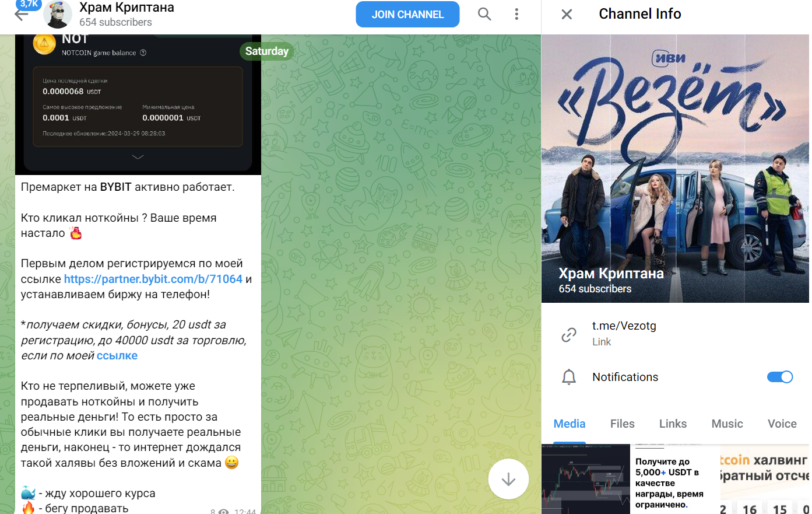Copy the t.me/Vezotg channel link
Viewport: 812px width, 514px height.
click(x=624, y=326)
